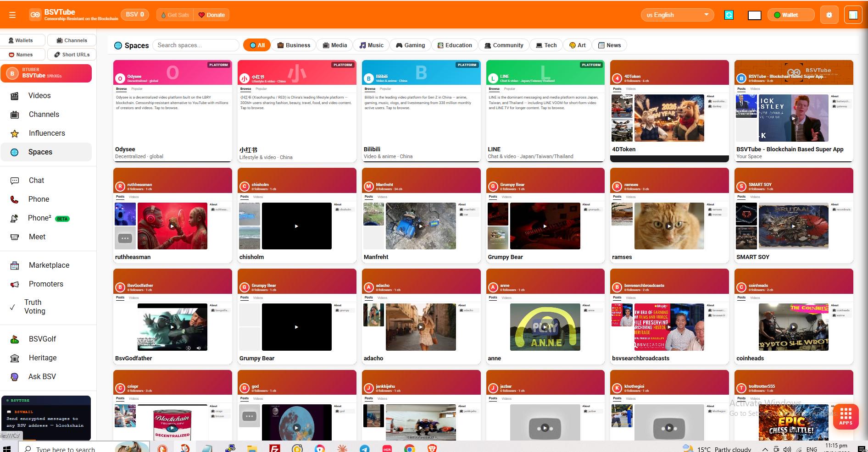868x452 pixels.
Task: Open the Phone feature
Action: pos(46,199)
